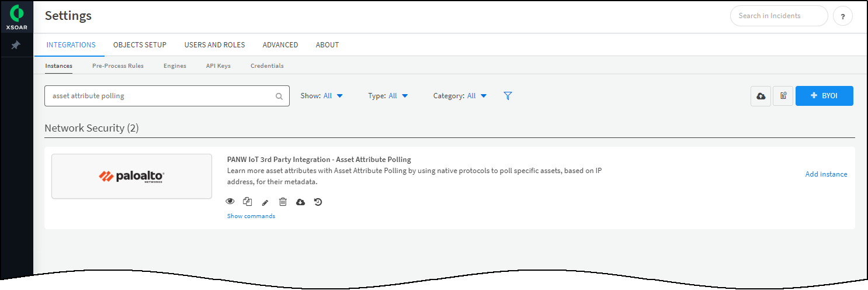Delete the integration with the trash icon
The image size is (868, 290).
coord(283,202)
